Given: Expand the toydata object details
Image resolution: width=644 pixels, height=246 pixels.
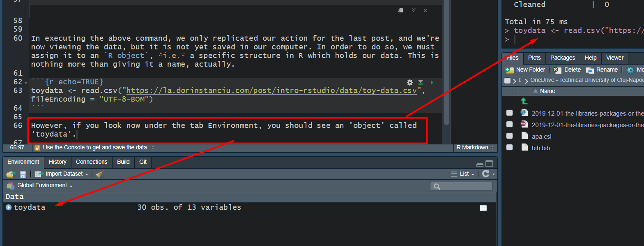Looking at the screenshot, I should [x=9, y=208].
